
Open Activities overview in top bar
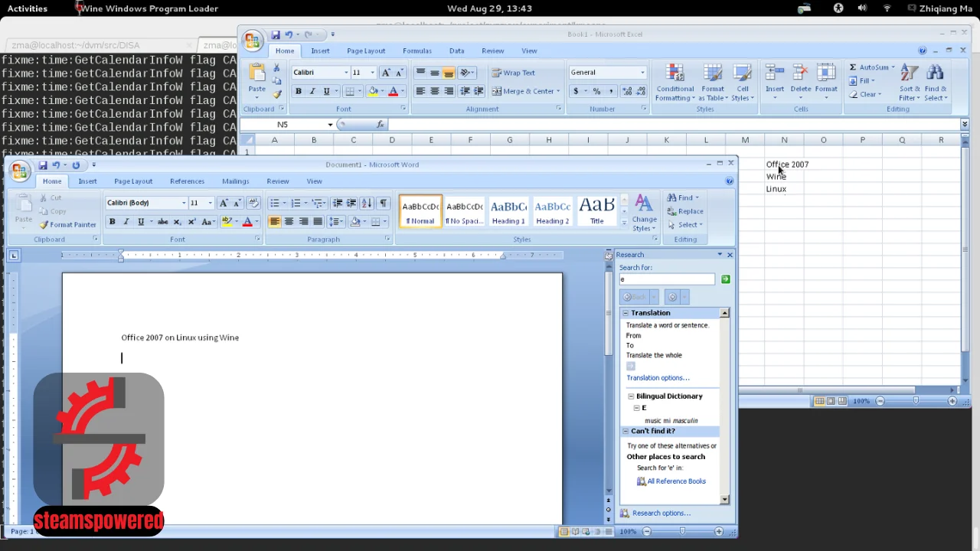[27, 8]
